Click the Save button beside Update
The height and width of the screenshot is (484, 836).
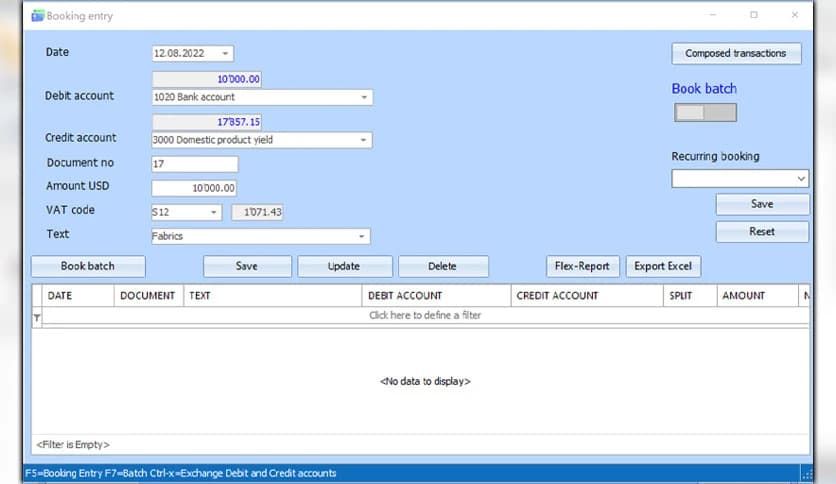click(247, 266)
